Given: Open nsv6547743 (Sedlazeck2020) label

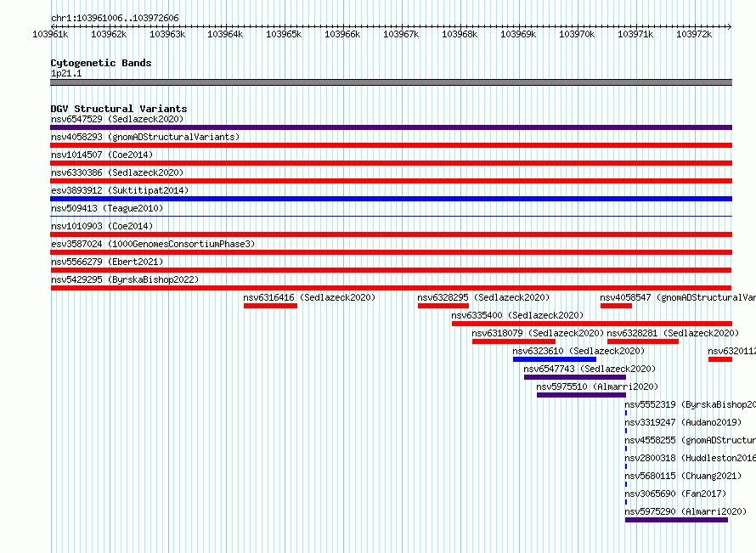Looking at the screenshot, I should pos(590,369).
